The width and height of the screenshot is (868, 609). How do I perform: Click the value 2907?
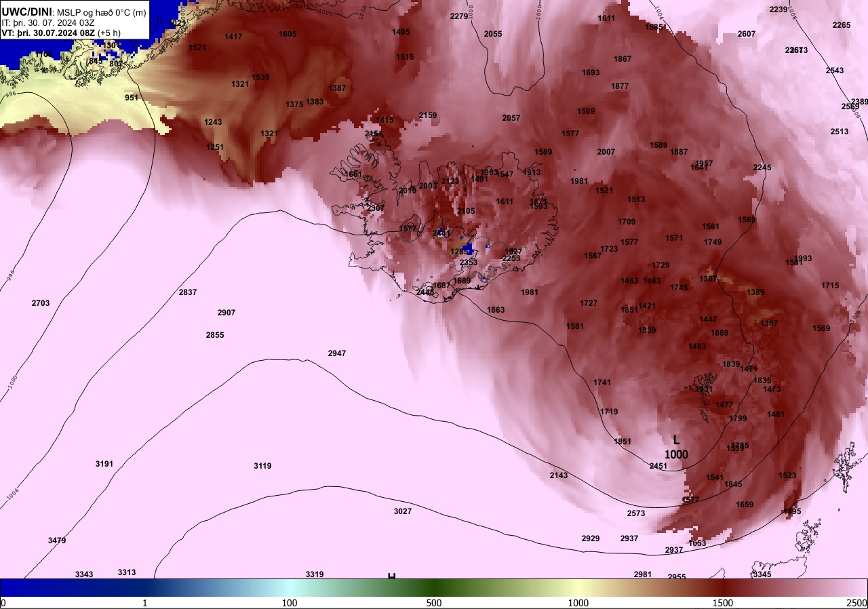tap(226, 313)
